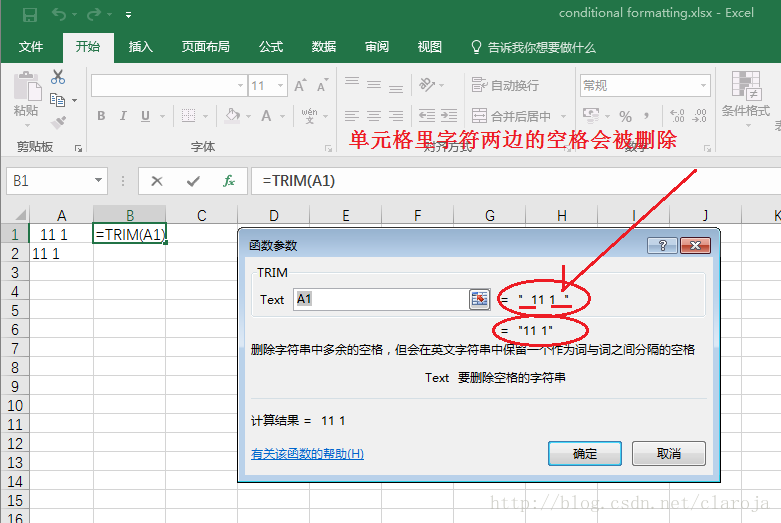The image size is (781, 523).
Task: Toggle Italic formatting
Action: (x=122, y=116)
